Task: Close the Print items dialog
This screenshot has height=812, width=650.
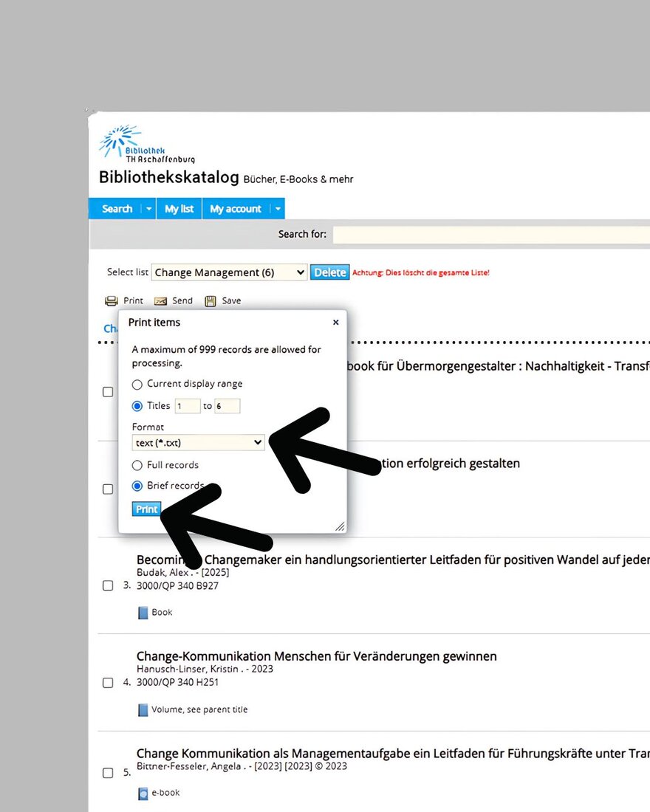Action: point(336,322)
